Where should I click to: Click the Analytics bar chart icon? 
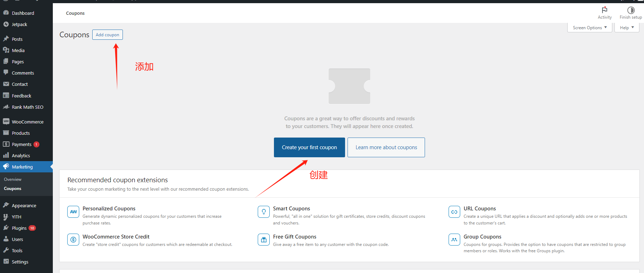[x=6, y=155]
